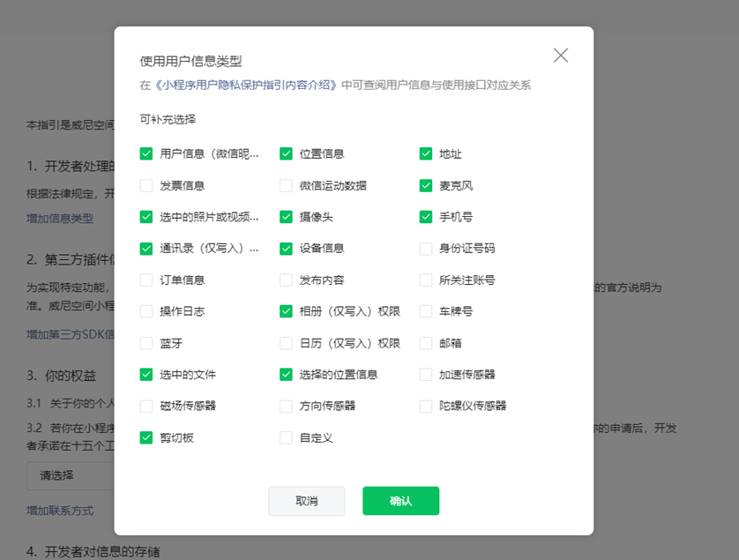Click the 增加联系方式 link
Viewport: 739px width, 560px height.
(x=60, y=511)
